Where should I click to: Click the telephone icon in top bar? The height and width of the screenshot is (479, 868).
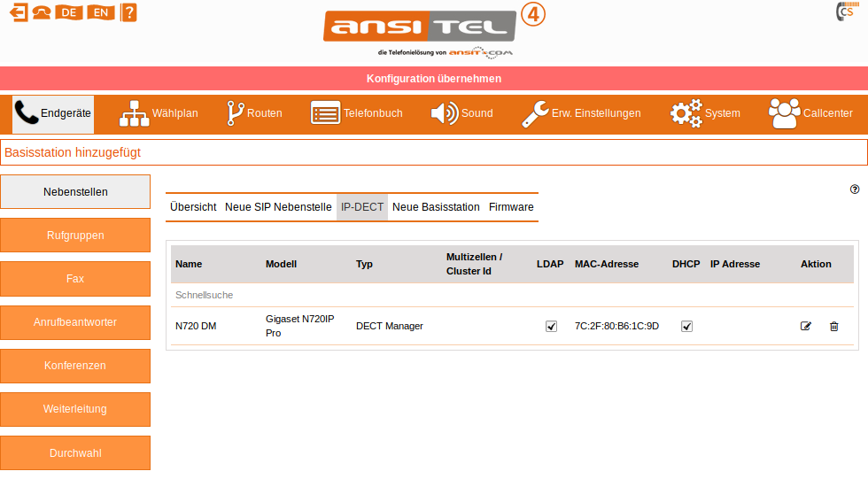click(x=41, y=12)
